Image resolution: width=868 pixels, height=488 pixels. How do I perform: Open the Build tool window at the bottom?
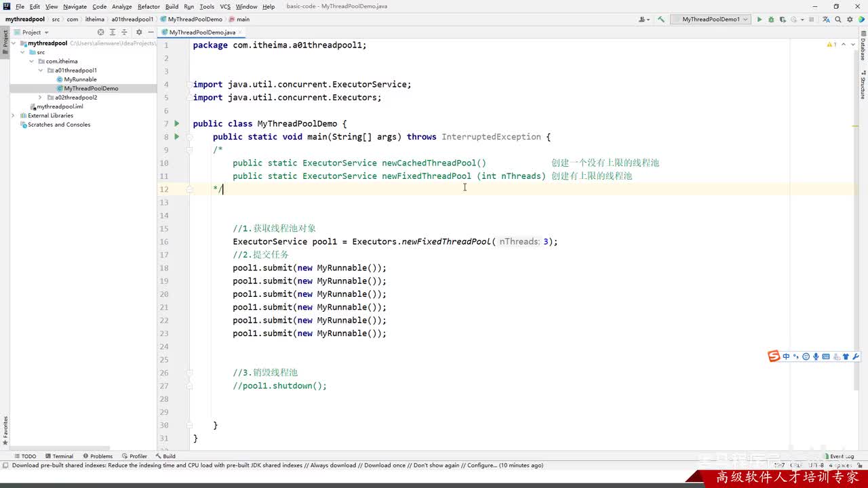tap(166, 456)
